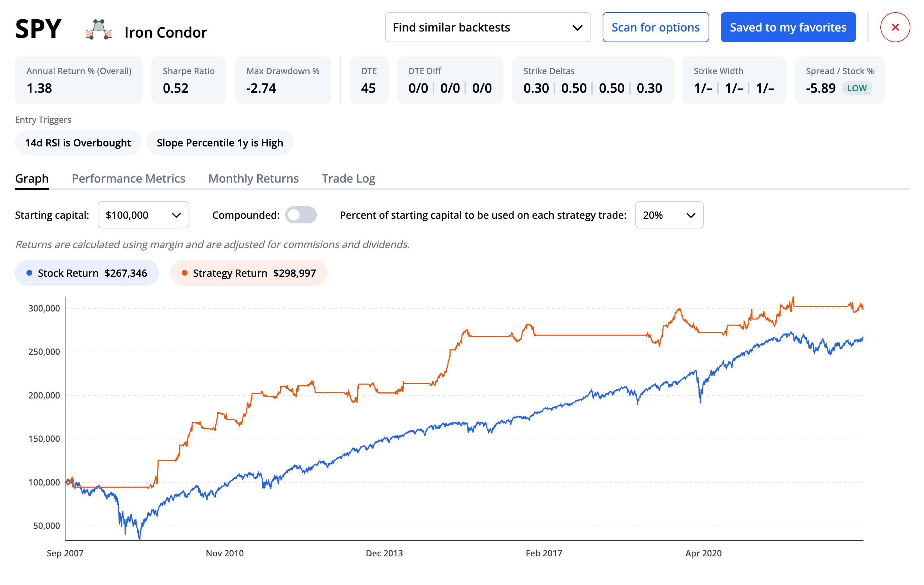Viewport: 924px width, 585px height.
Task: Click the blue Stock Return legend dot
Action: pyautogui.click(x=28, y=273)
